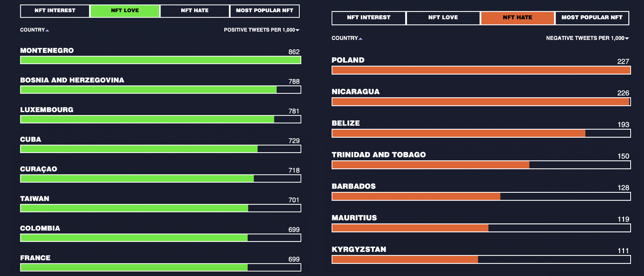Switch to NFT Love tab, right panel
The image size is (644, 276).
pyautogui.click(x=443, y=18)
